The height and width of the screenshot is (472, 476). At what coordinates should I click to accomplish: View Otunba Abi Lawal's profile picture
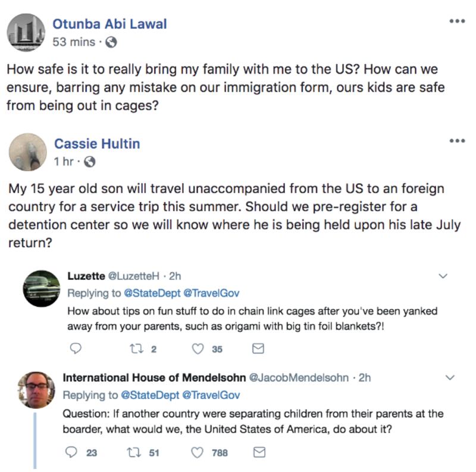27,33
